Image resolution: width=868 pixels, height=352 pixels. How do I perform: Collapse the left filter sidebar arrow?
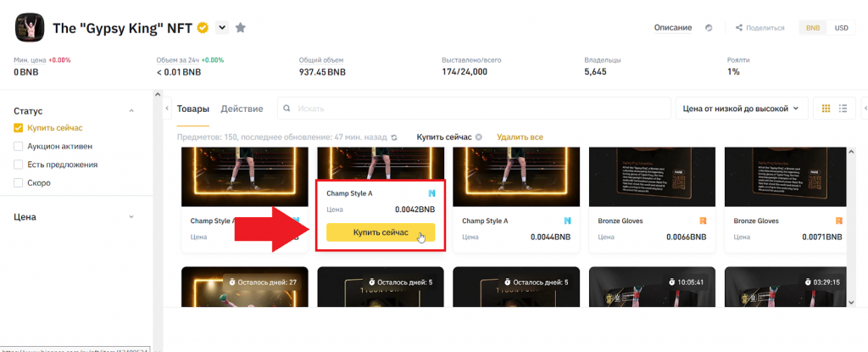(167, 109)
